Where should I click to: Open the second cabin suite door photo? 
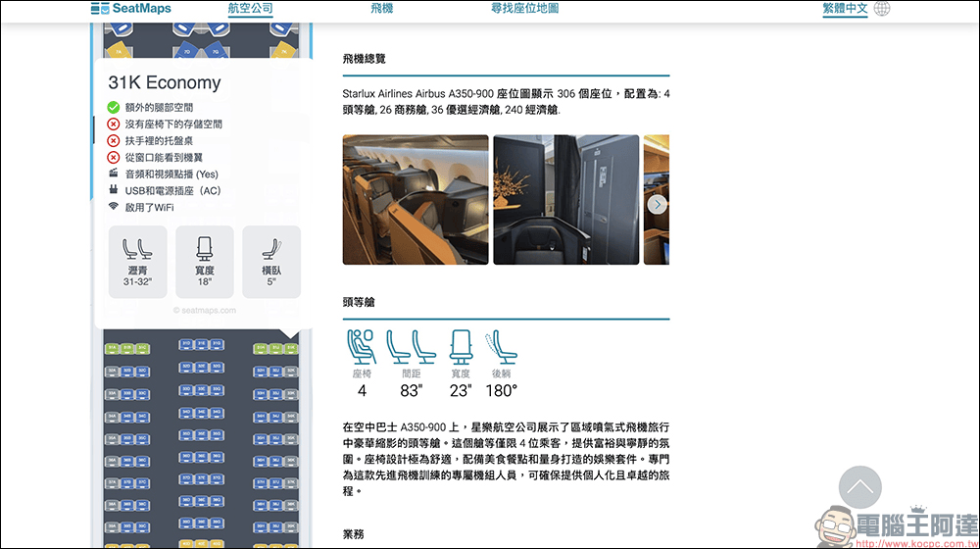566,199
